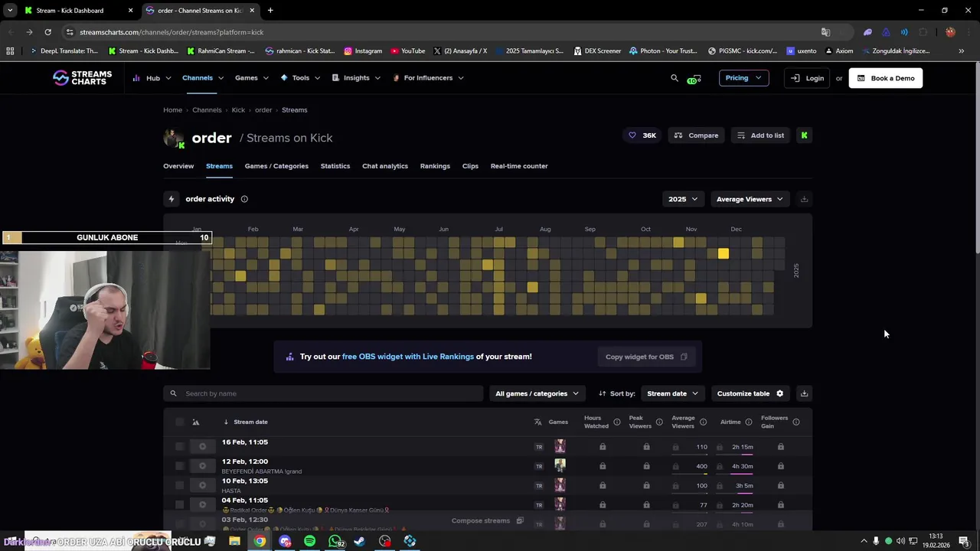Click the table export download icon beside Customize table
This screenshot has width=980, height=551.
tap(804, 393)
